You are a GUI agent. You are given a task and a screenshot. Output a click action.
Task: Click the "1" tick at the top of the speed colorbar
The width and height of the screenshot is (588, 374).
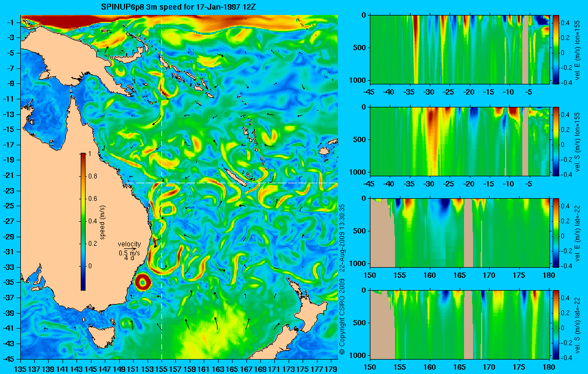coord(89,154)
